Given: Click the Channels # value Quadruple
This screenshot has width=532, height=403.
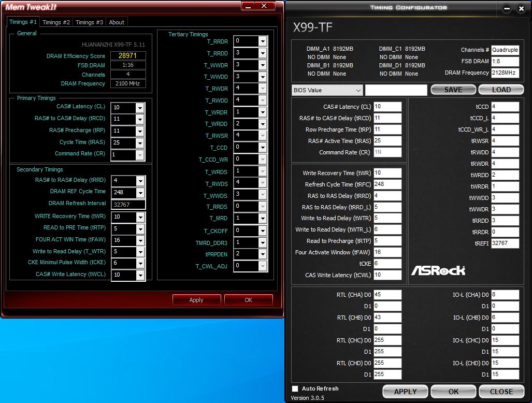Looking at the screenshot, I should tap(505, 50).
